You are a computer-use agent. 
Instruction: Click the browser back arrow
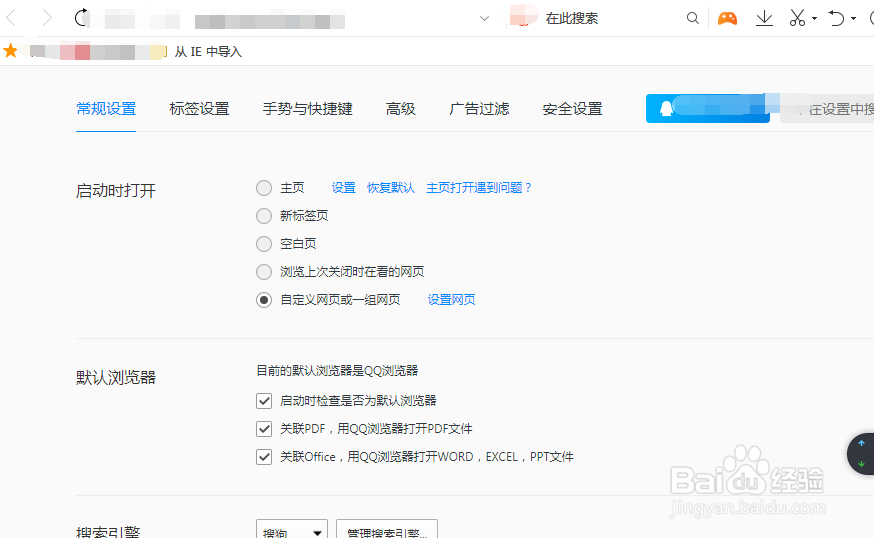click(x=11, y=18)
